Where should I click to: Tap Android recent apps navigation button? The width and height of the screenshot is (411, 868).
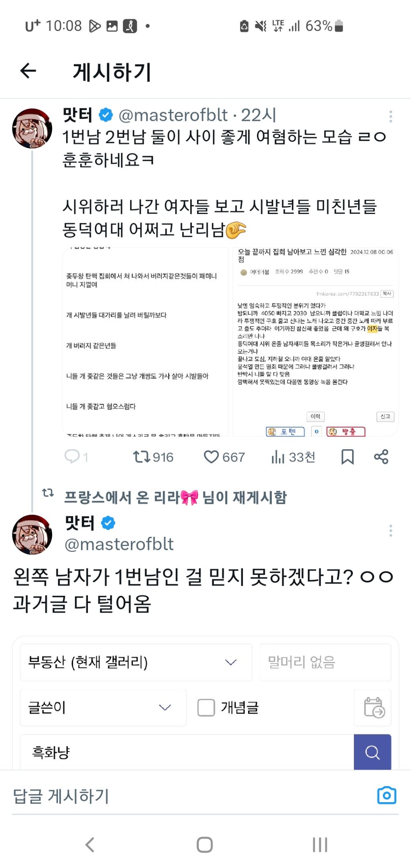tap(320, 845)
